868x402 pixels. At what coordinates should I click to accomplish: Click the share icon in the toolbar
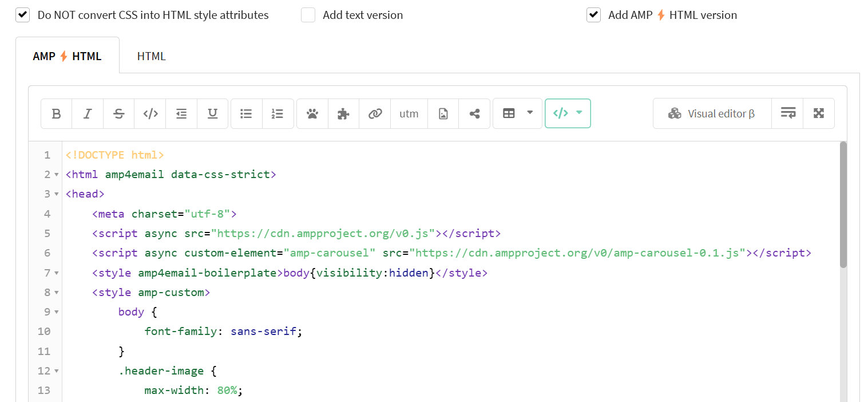click(x=474, y=113)
